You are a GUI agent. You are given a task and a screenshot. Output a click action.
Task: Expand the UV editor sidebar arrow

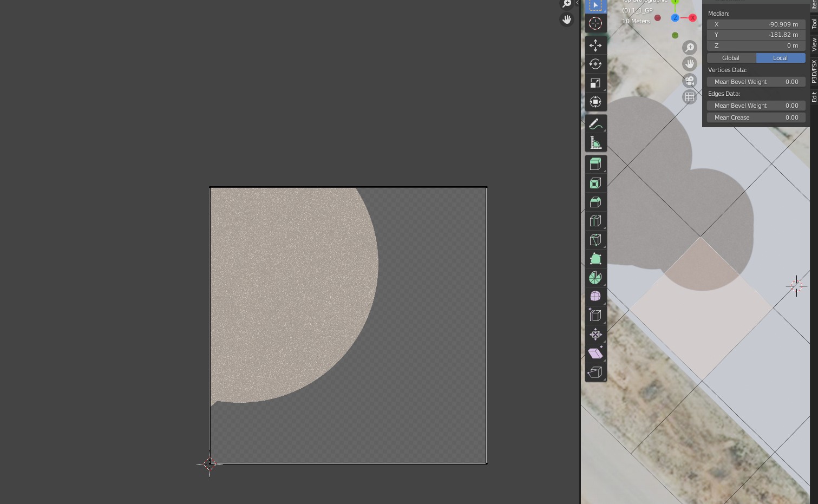[x=577, y=3]
